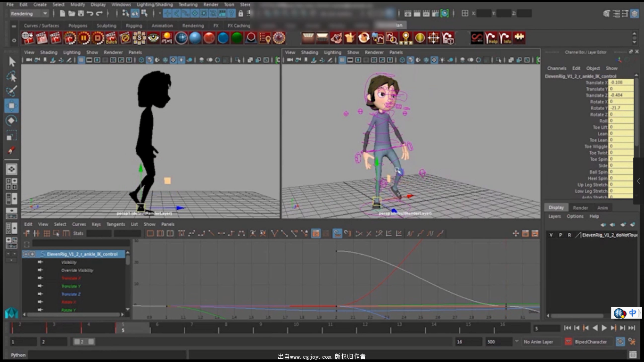
Task: Click the Undo arrow icon
Action: [90, 14]
